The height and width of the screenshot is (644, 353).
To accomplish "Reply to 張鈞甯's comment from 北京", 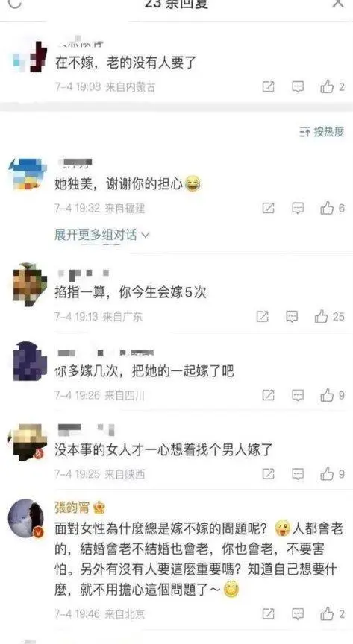I will tap(298, 614).
